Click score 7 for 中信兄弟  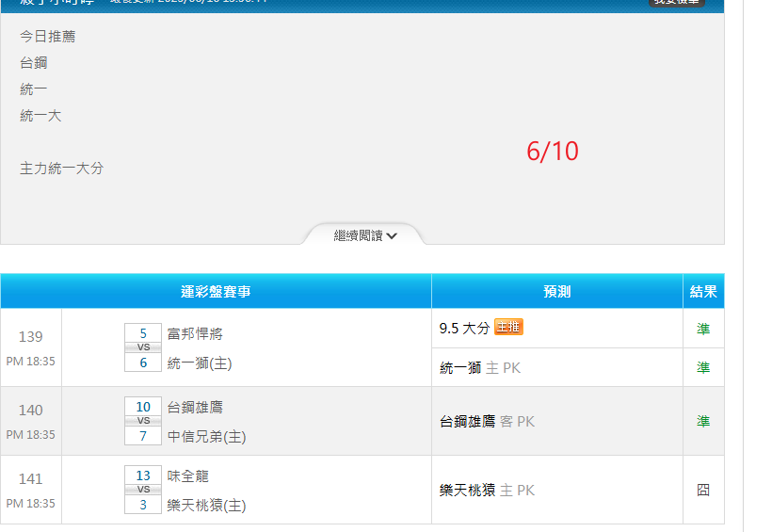pyautogui.click(x=143, y=436)
